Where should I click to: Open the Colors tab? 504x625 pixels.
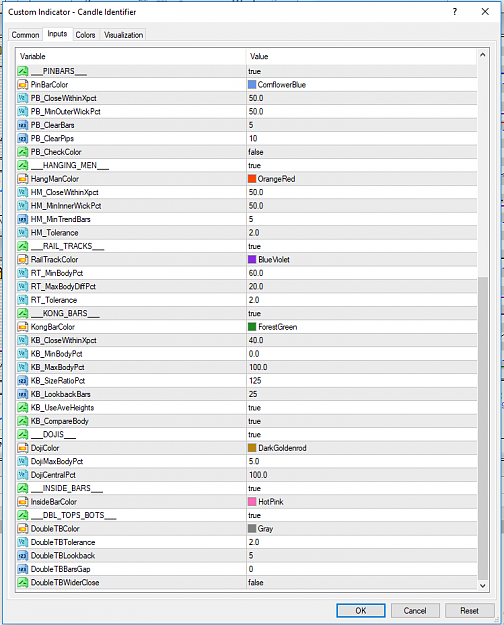coord(85,35)
